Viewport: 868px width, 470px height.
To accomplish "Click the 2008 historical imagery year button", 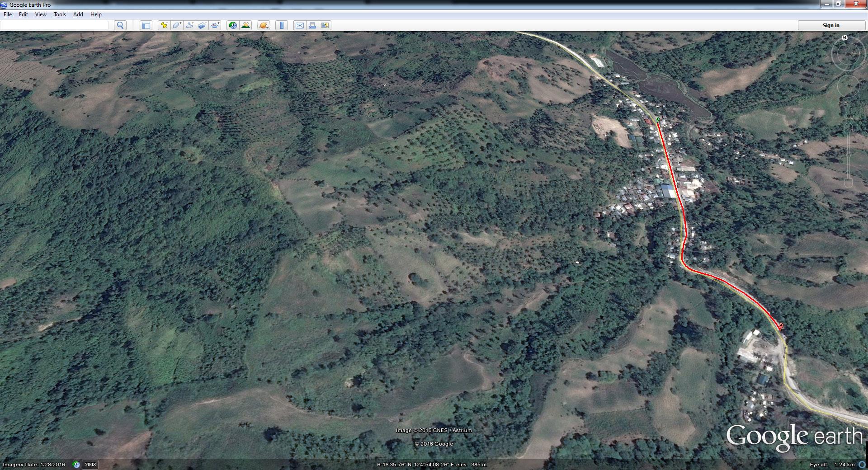I will coord(90,465).
